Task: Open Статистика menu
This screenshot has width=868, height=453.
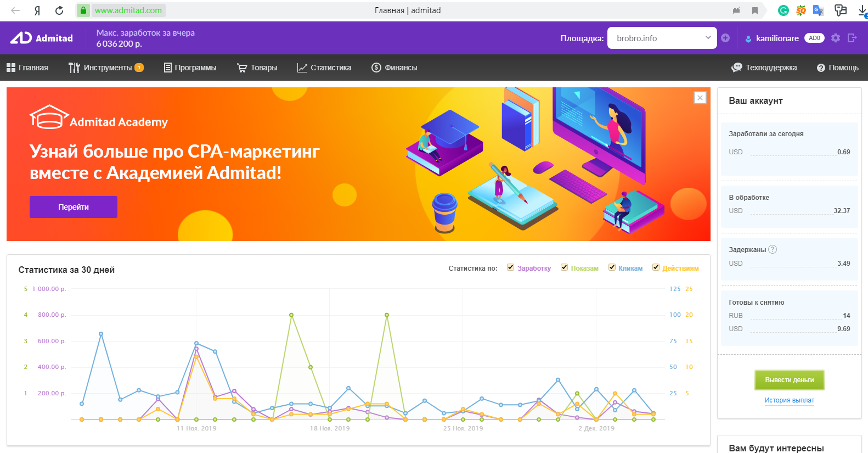Action: pyautogui.click(x=324, y=68)
